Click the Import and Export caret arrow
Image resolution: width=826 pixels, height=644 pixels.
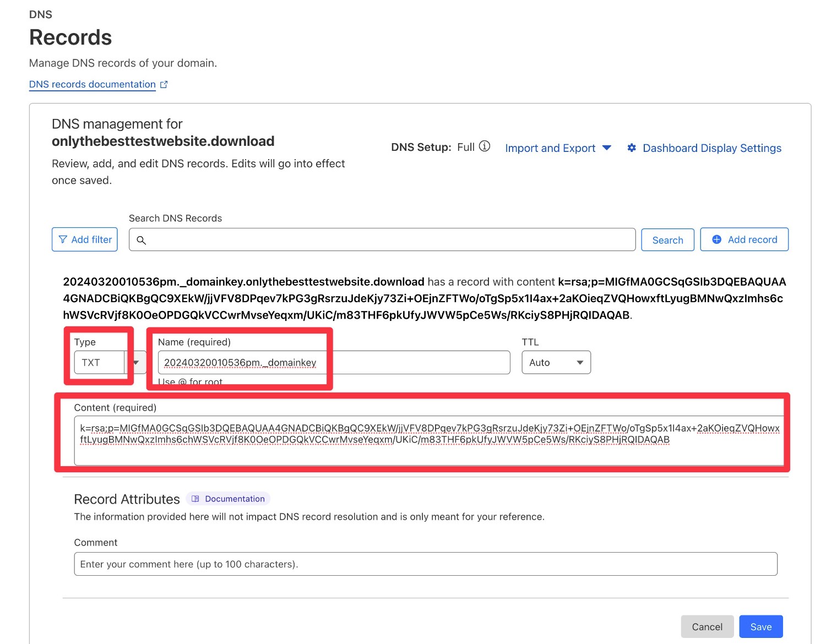606,148
